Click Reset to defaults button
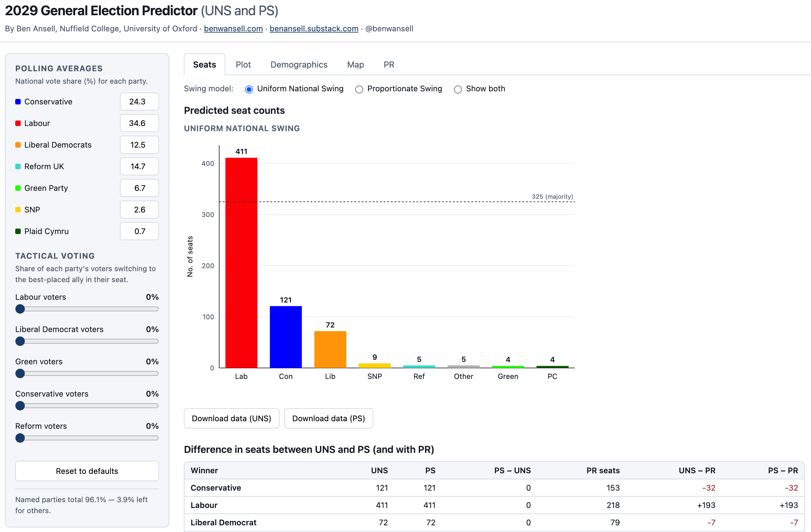The image size is (811, 532). pos(87,471)
